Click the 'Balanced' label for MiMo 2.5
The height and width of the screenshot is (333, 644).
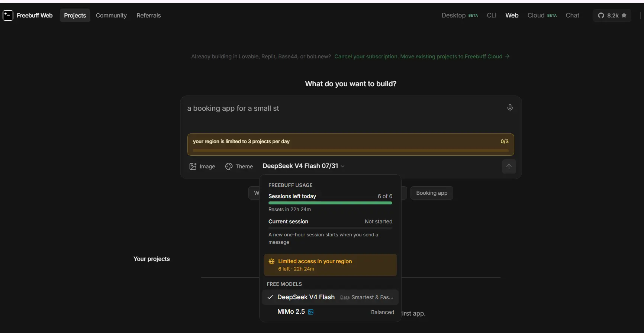pyautogui.click(x=383, y=312)
